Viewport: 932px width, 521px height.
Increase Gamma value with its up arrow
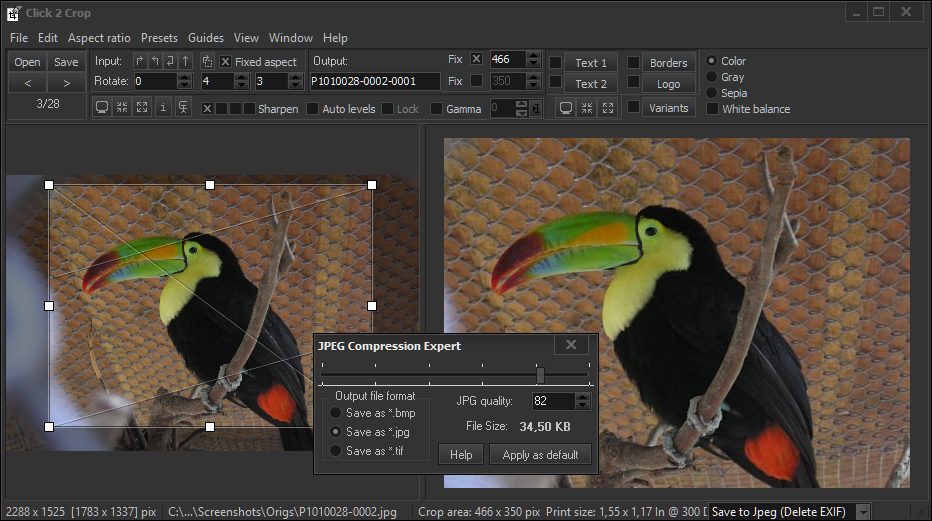click(521, 105)
